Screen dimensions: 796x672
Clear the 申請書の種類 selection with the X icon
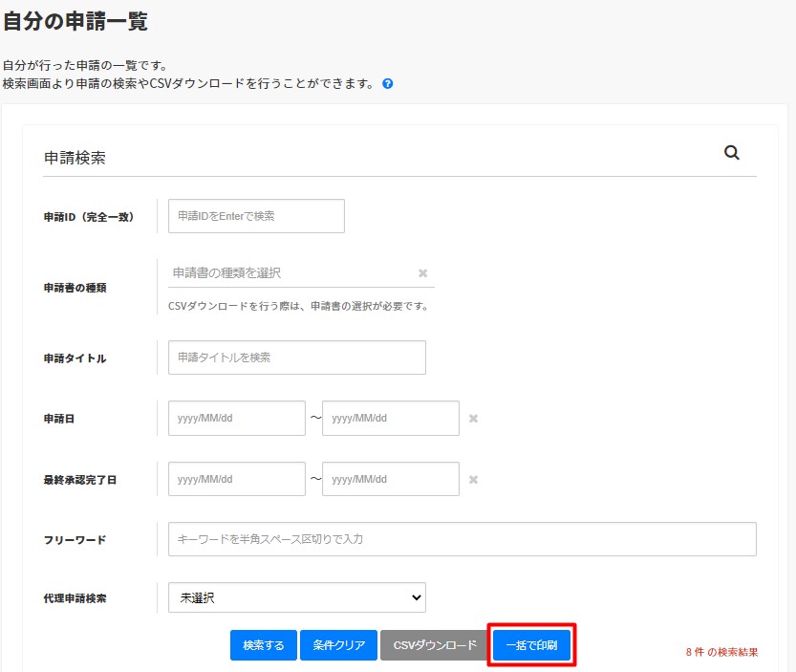pos(422,273)
